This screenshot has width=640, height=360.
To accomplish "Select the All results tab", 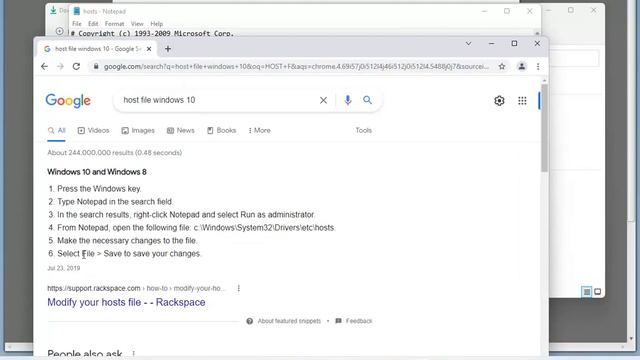I will tap(57, 131).
